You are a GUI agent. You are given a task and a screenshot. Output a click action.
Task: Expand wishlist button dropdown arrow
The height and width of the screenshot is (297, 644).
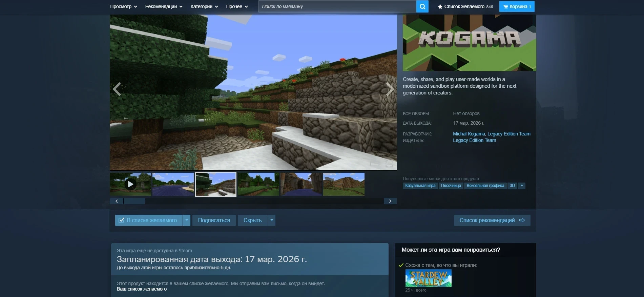pyautogui.click(x=187, y=220)
